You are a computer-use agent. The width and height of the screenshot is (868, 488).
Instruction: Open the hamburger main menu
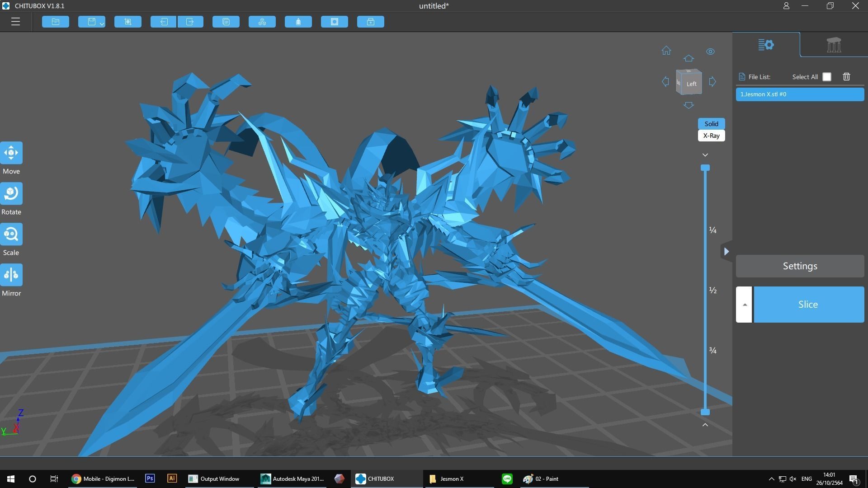coord(15,22)
